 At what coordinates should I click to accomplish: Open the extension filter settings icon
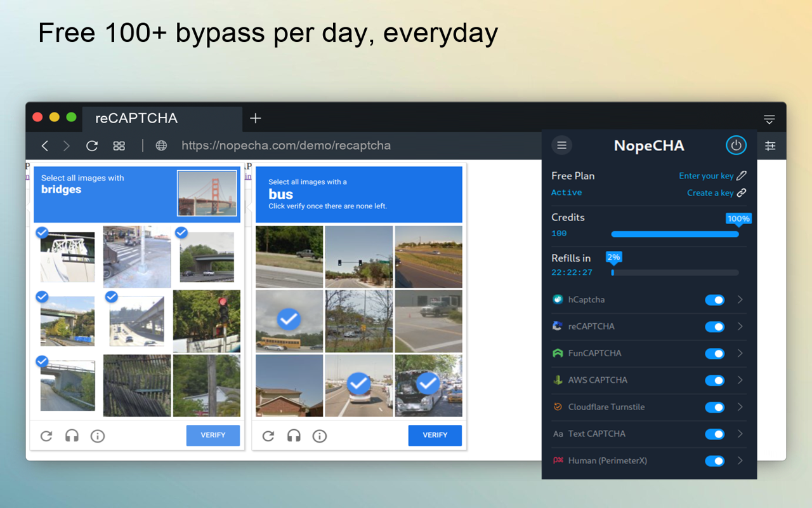click(x=770, y=145)
